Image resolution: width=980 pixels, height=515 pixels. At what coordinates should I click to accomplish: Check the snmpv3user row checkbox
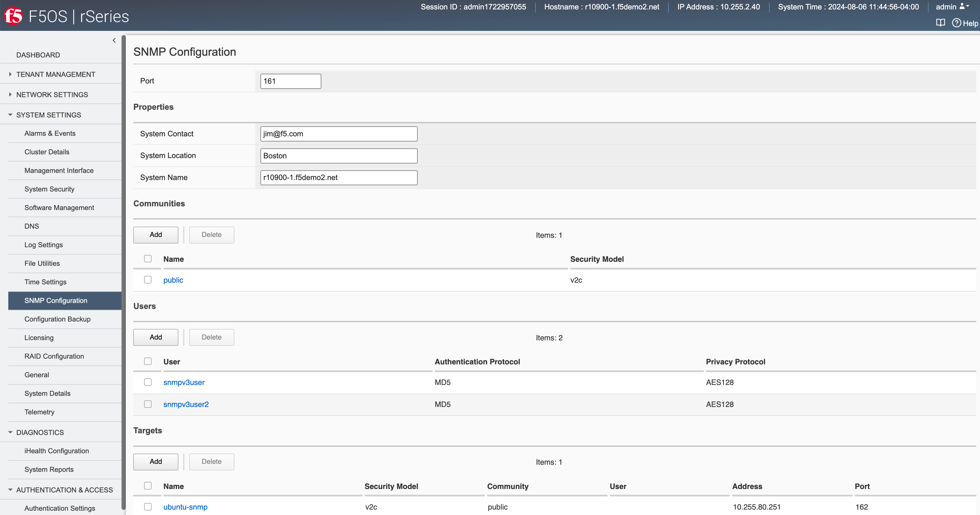tap(148, 382)
